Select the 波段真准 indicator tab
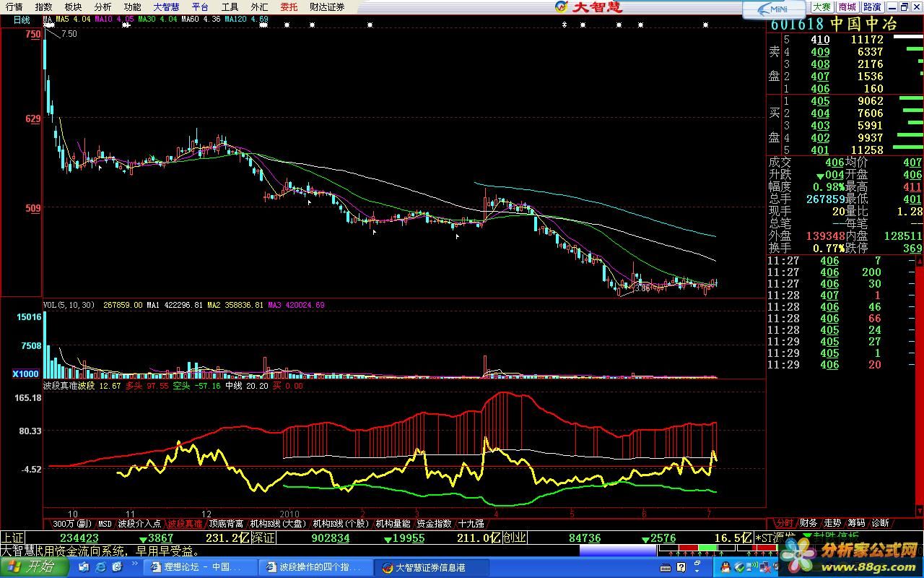The height and width of the screenshot is (578, 924). (185, 523)
